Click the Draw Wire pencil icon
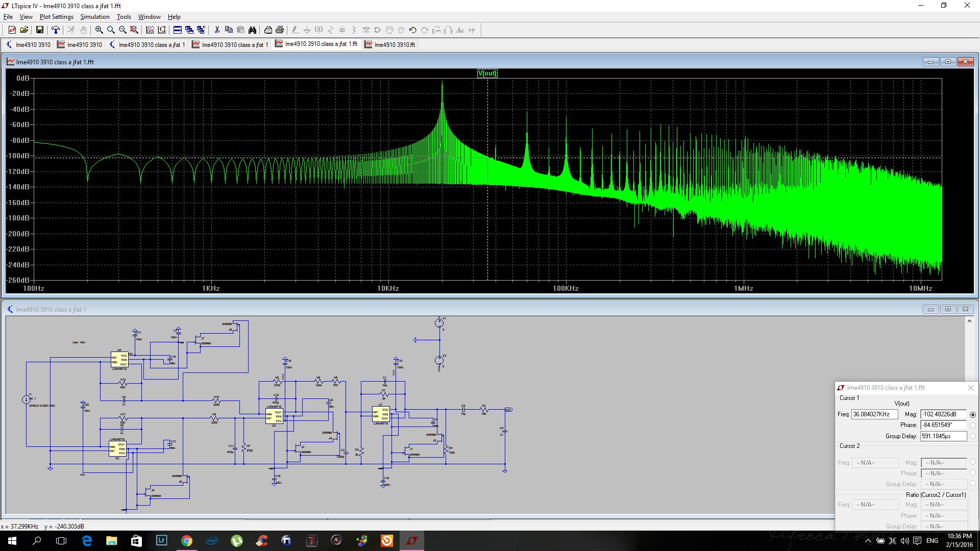The width and height of the screenshot is (980, 551). [295, 30]
